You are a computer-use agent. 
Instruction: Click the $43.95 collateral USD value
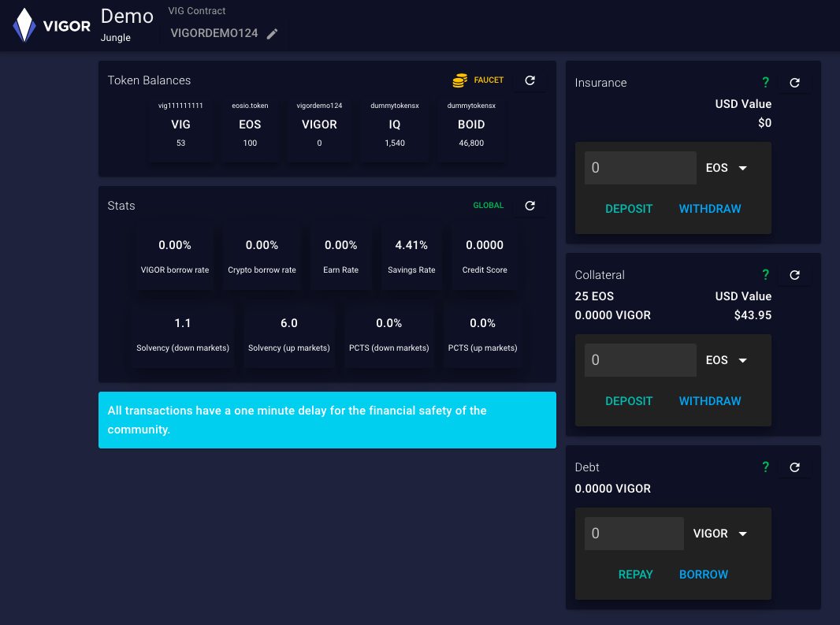point(753,315)
